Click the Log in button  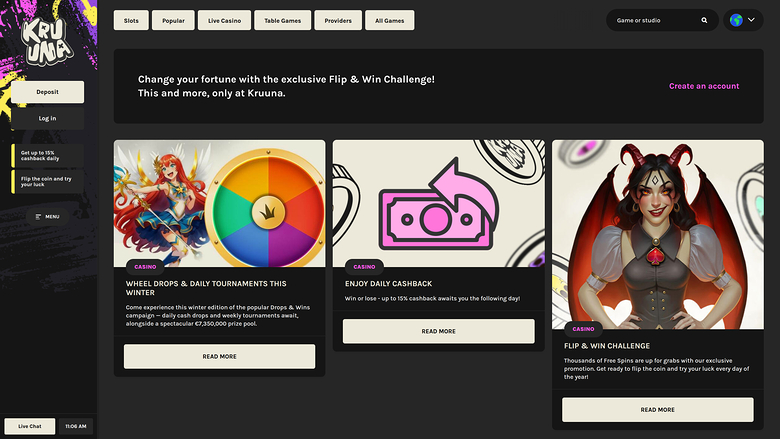click(48, 118)
